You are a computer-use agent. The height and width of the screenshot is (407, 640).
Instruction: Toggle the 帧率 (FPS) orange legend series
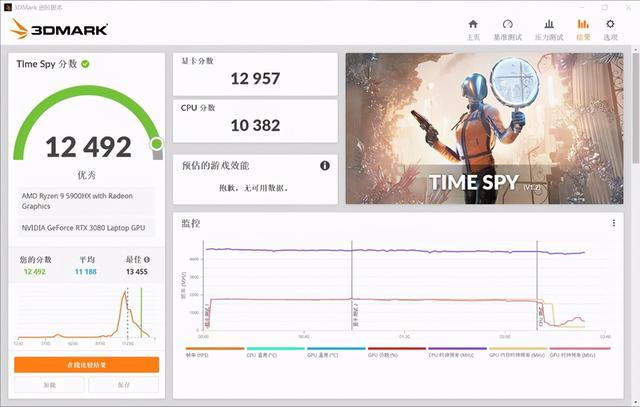click(x=215, y=352)
